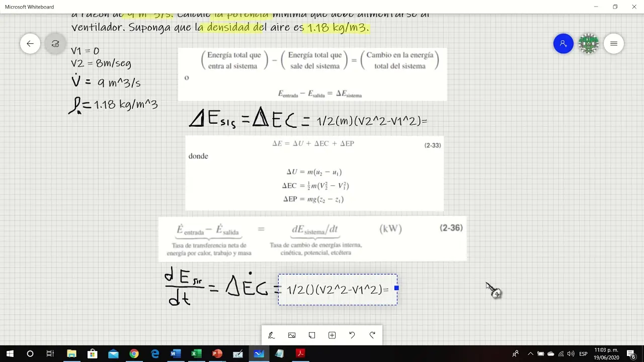Viewport: 644px width, 362px height.
Task: Open the blue invite someone button
Action: 563,44
